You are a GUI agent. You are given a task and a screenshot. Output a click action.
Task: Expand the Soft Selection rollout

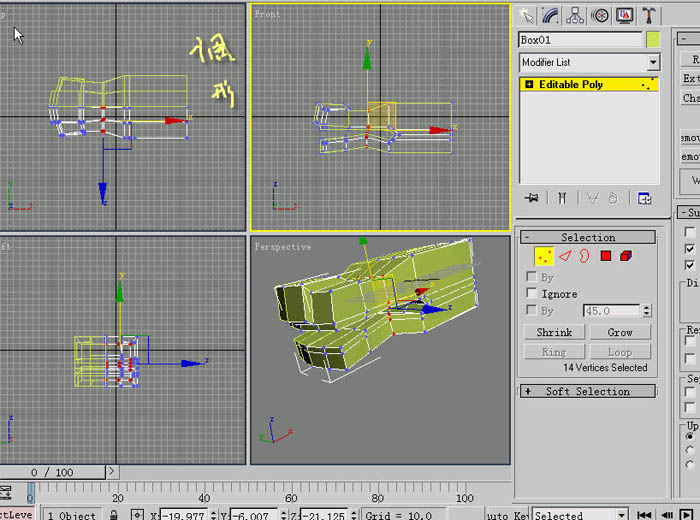click(588, 391)
